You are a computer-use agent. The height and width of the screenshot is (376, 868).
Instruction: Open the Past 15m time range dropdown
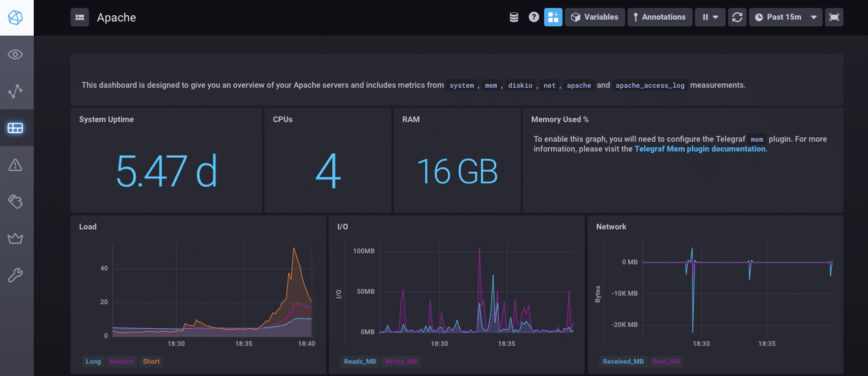point(786,17)
